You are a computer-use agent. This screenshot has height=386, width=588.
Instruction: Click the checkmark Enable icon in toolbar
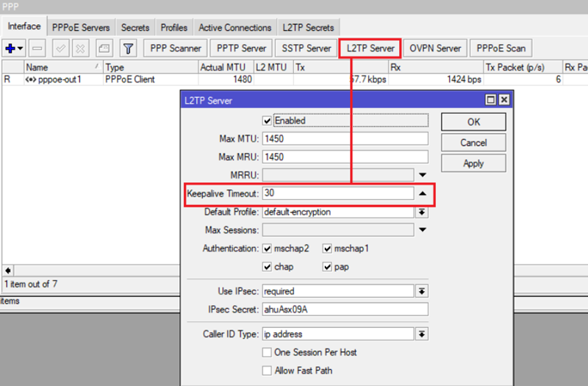click(x=61, y=49)
